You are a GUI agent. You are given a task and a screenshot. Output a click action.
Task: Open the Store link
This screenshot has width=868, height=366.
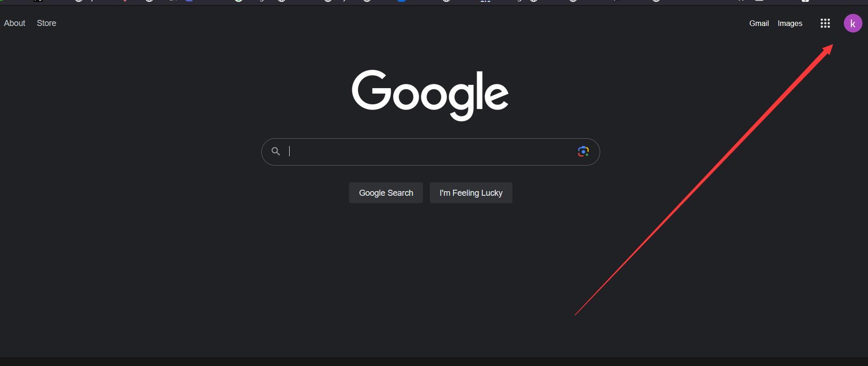(46, 23)
